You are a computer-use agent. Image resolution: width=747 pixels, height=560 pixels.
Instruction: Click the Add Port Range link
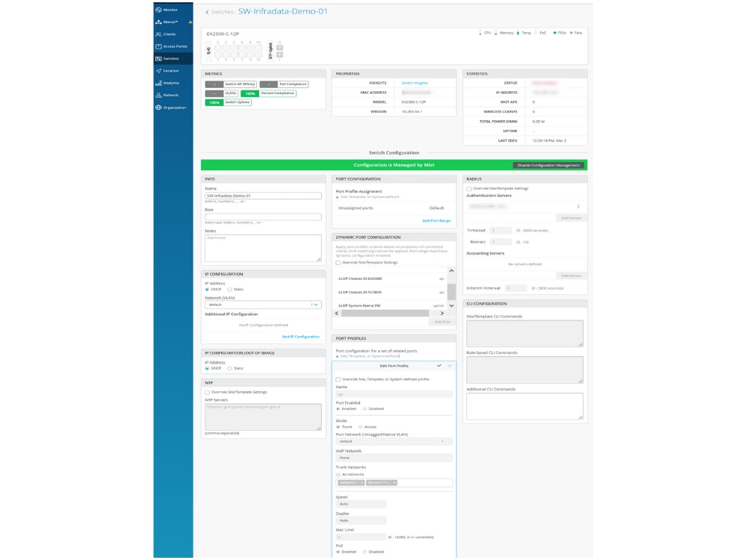[436, 221]
